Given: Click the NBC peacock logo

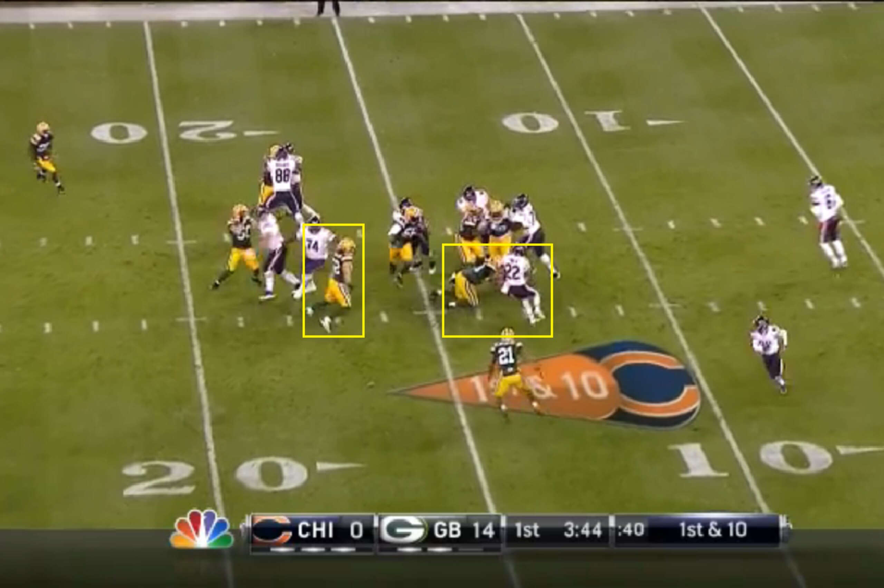Looking at the screenshot, I should coord(201,529).
